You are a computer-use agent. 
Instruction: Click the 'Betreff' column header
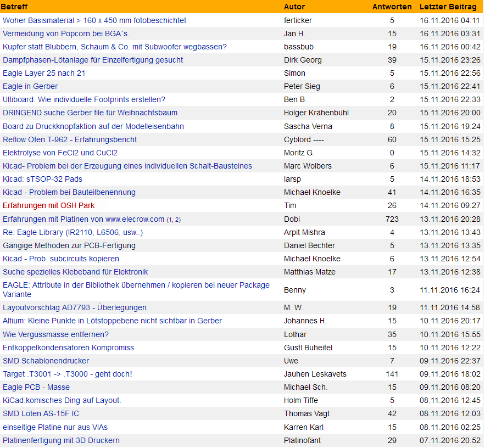[x=14, y=7]
